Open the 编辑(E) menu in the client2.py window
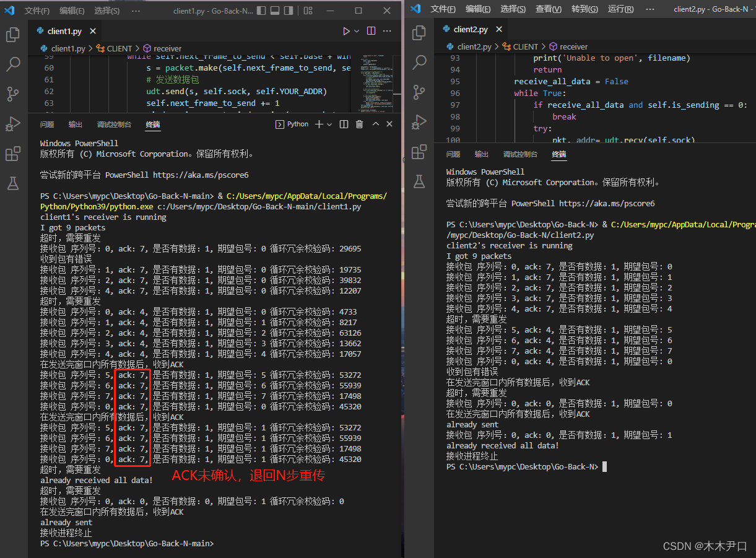Screen dimensions: 756x558 click(x=478, y=9)
